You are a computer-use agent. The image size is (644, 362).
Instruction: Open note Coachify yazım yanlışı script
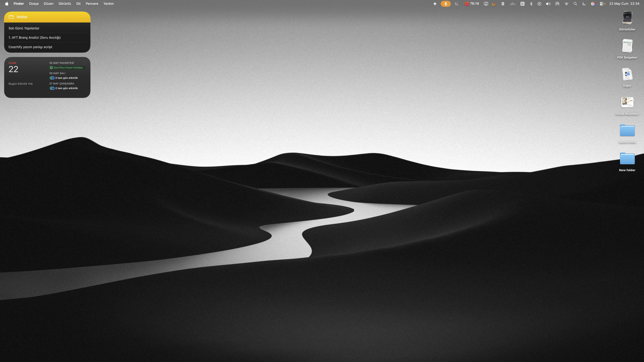tap(47, 47)
